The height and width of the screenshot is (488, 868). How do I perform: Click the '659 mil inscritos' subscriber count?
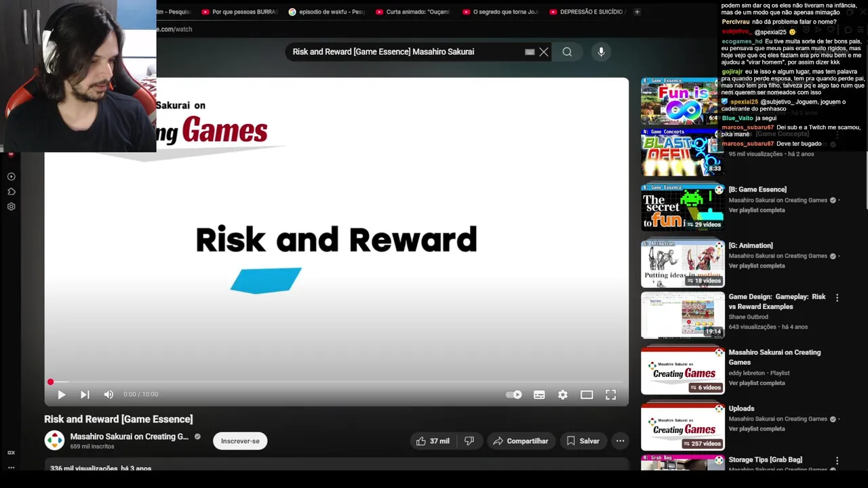(x=92, y=447)
